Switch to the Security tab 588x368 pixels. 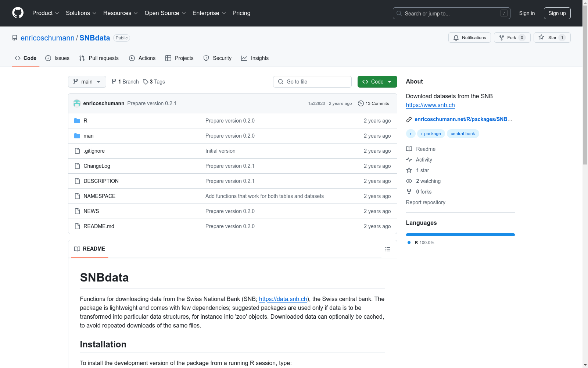tap(218, 58)
